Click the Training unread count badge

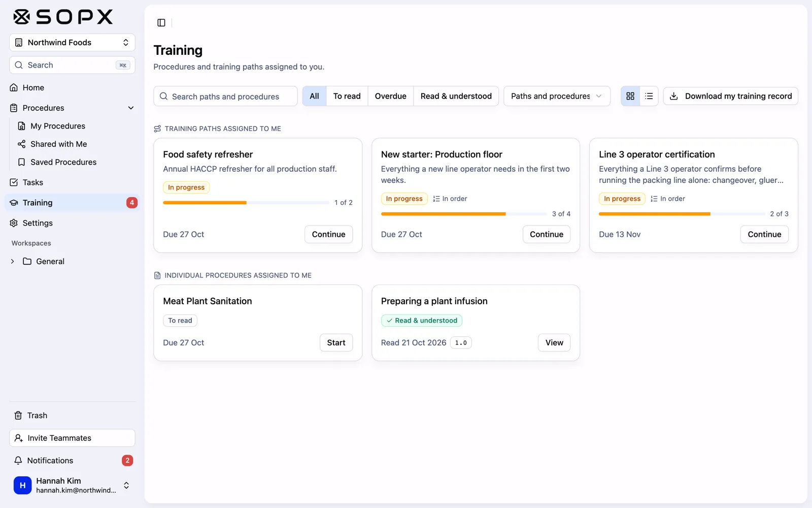131,203
